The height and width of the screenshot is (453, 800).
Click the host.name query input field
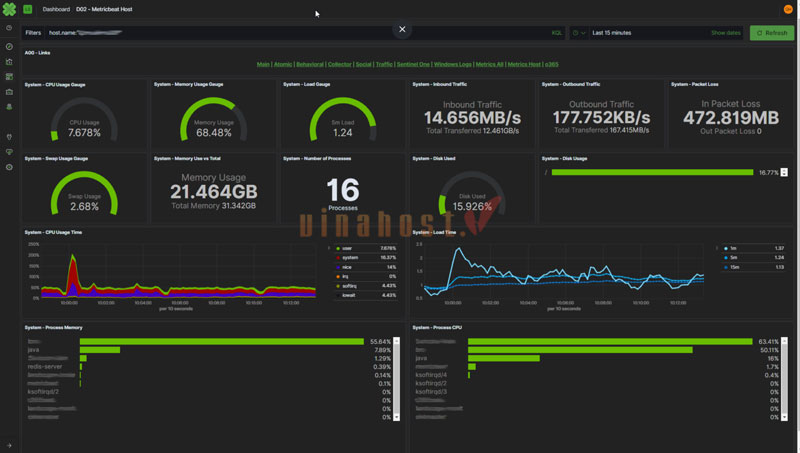point(300,33)
